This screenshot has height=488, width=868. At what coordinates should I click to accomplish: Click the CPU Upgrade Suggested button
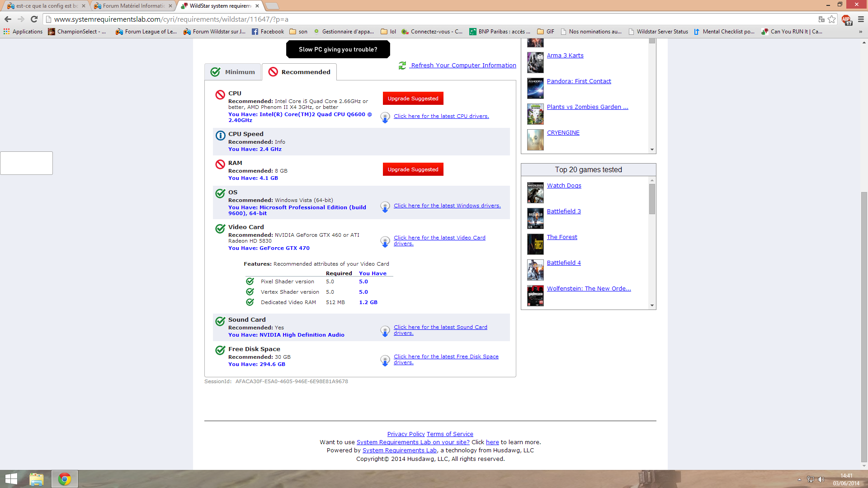pos(413,99)
